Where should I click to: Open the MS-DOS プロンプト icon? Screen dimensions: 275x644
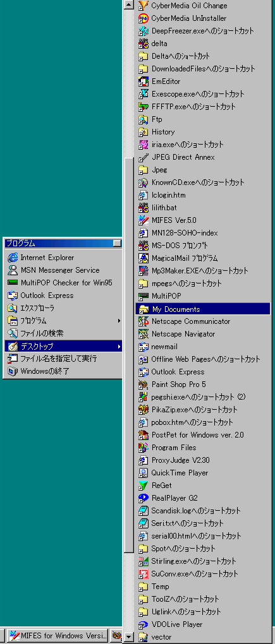pos(143,246)
